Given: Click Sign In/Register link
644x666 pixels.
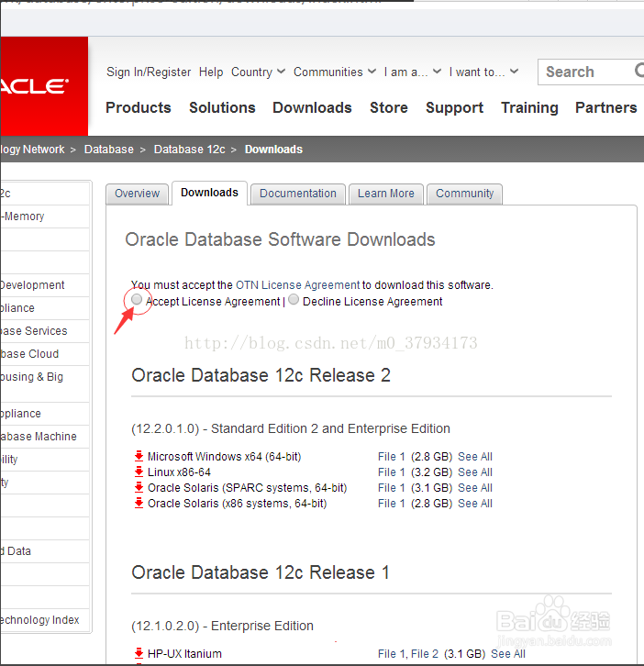Looking at the screenshot, I should pyautogui.click(x=149, y=72).
